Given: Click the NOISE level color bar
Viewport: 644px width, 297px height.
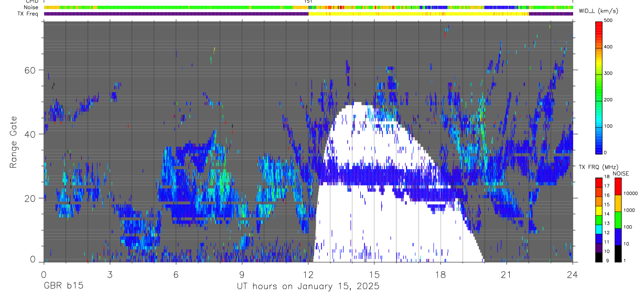Looking at the screenshot, I should pyautogui.click(x=618, y=220).
